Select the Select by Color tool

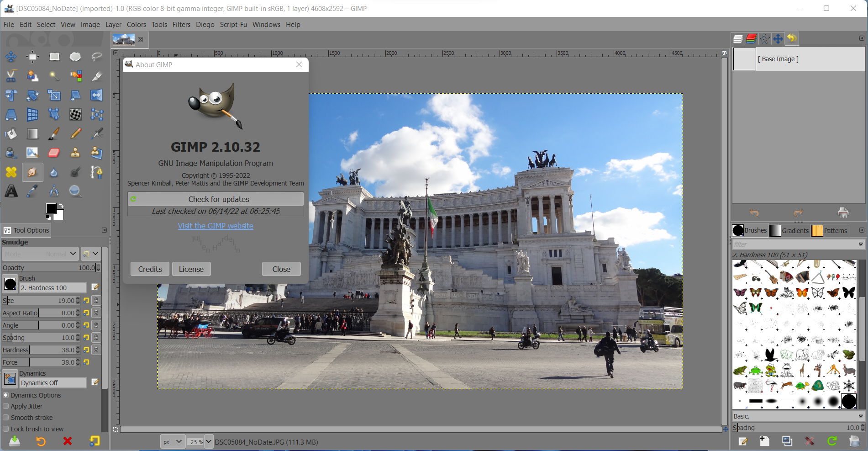(x=75, y=76)
